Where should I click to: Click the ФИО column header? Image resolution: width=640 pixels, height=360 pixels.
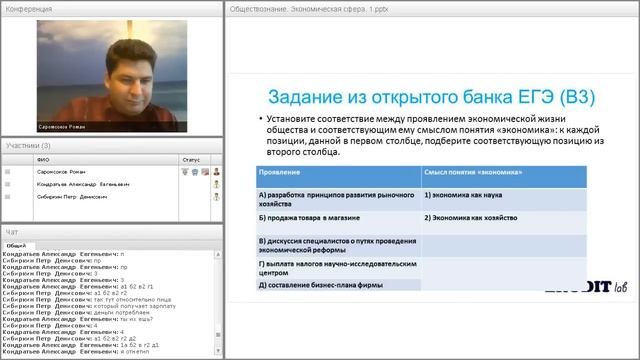click(x=106, y=160)
